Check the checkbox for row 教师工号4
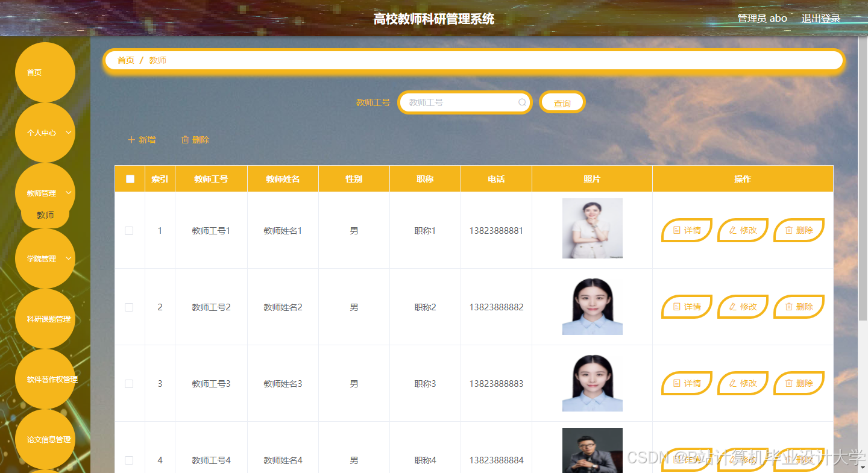868x473 pixels. (x=129, y=460)
